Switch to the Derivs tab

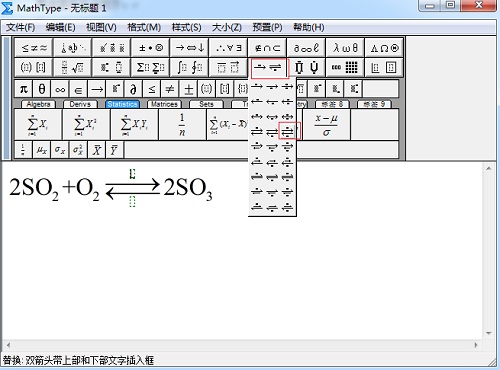click(x=80, y=104)
